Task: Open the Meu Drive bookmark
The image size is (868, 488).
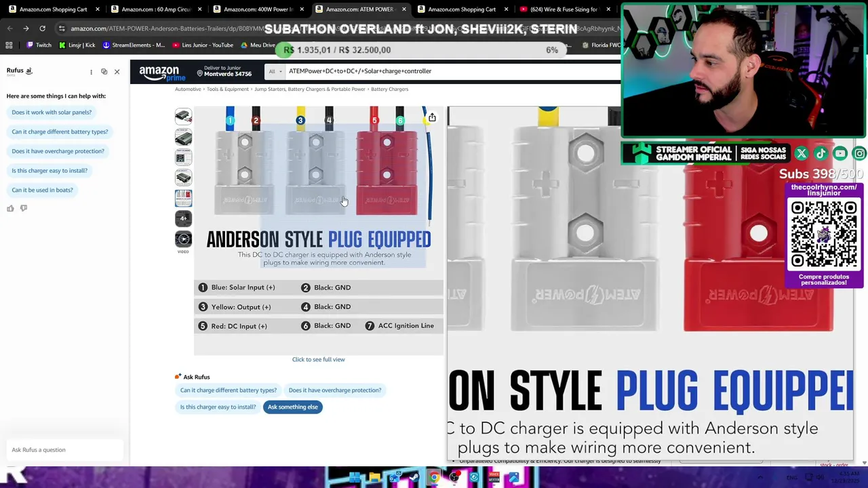Action: [258, 45]
